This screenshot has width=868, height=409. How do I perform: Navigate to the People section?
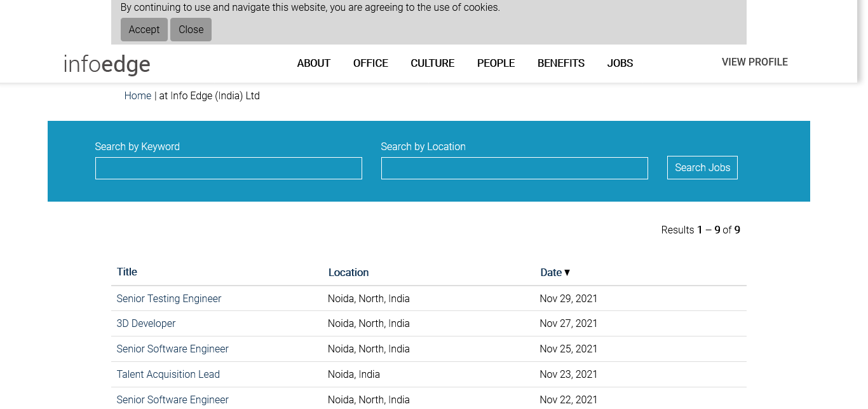(x=496, y=64)
